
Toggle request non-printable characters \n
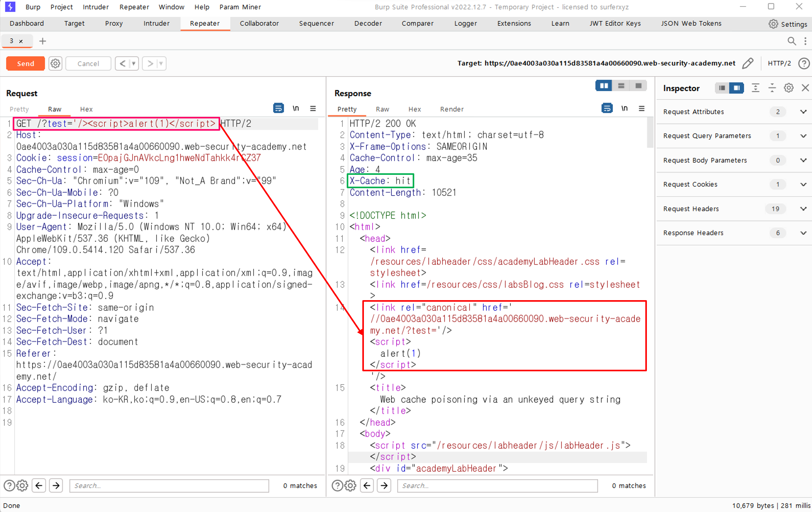pyautogui.click(x=296, y=108)
